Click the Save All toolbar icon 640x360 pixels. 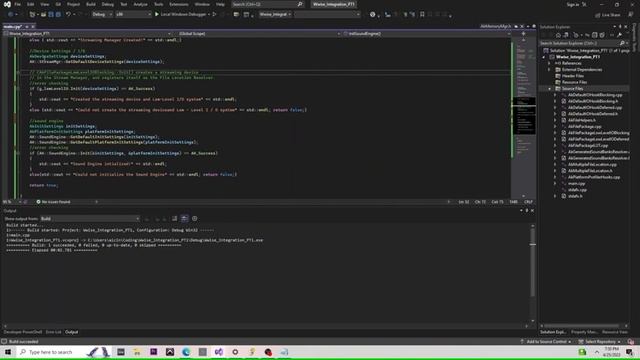click(58, 14)
